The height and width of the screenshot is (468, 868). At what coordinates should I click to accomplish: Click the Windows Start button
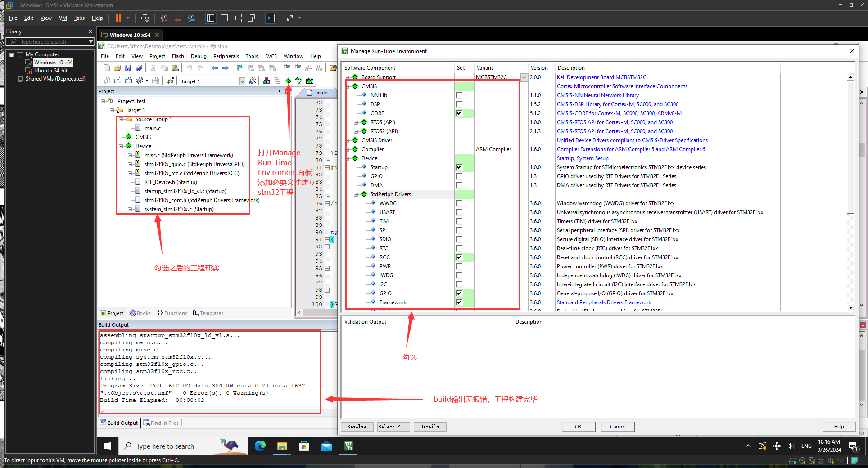(x=108, y=446)
